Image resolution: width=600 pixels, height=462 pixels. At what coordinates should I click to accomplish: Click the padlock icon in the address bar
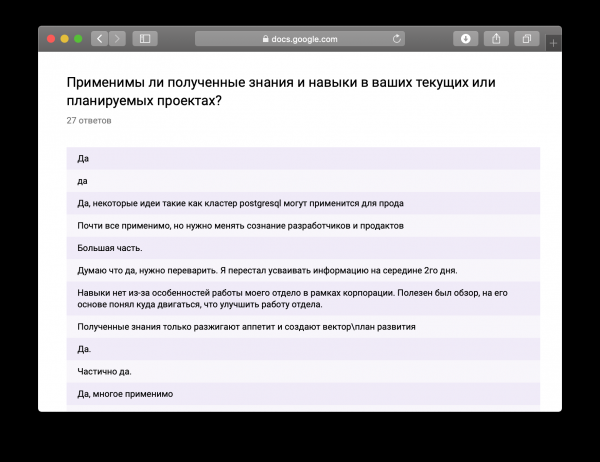[x=264, y=39]
